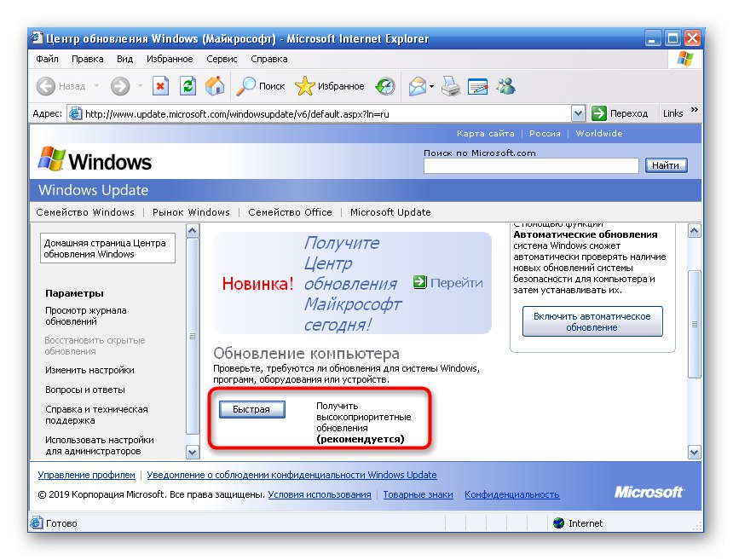Open the Карта сайта link
The image size is (733, 560).
485,133
